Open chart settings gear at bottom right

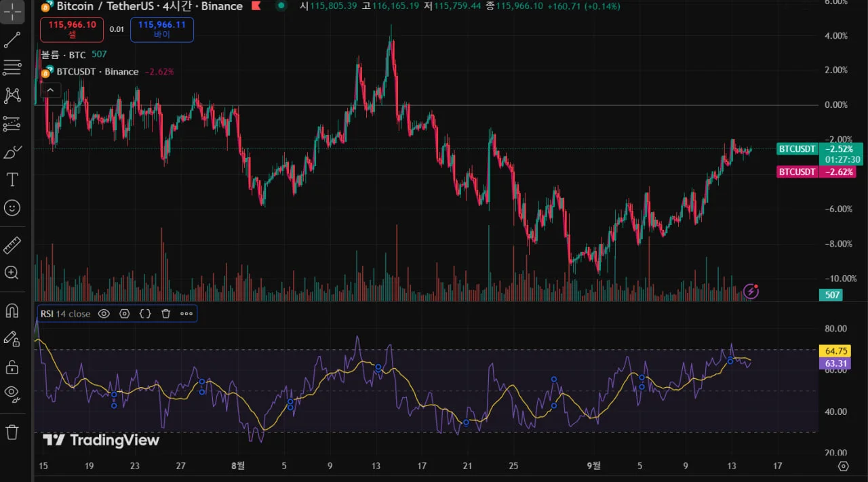(x=843, y=466)
